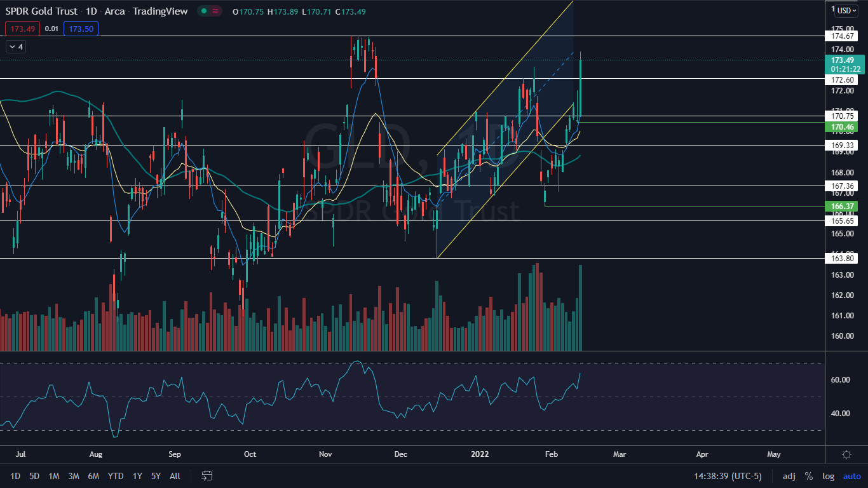
Task: Click the 162.00 price scale label
Action: point(842,295)
